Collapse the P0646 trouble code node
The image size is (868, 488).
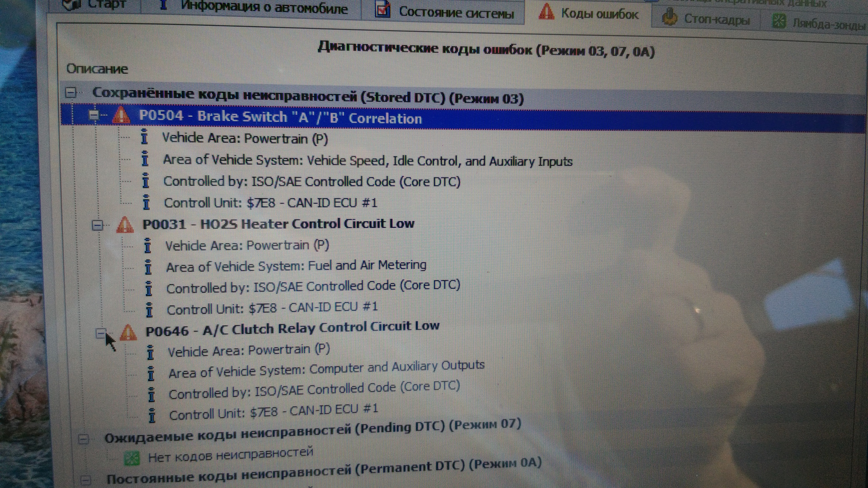[101, 333]
